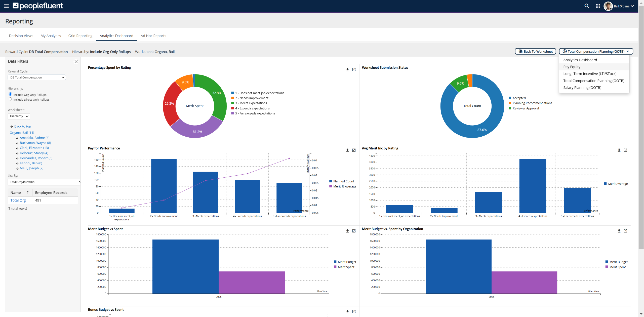
Task: Select Include Direct-Only Rollups radio button
Action: tap(10, 99)
